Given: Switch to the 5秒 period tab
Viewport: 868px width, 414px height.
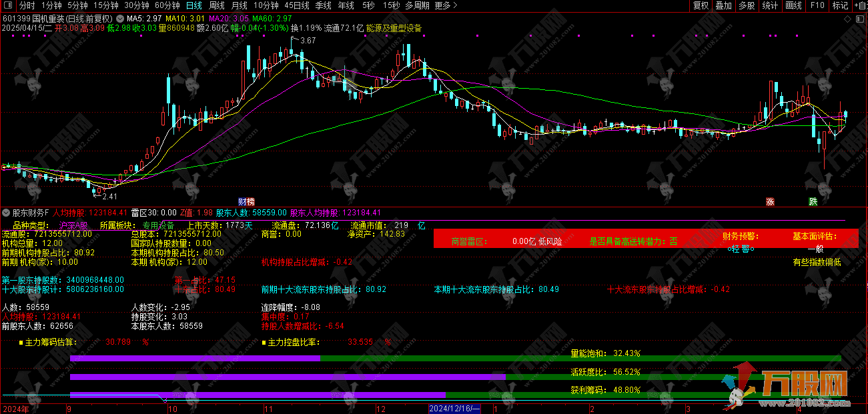Looking at the screenshot, I should click(368, 5).
